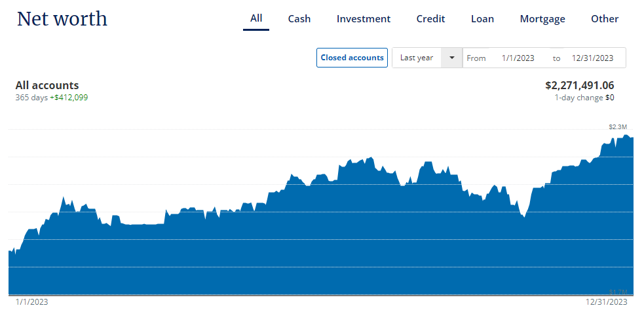Click the Closed accounts button
This screenshot has width=644, height=310.
click(352, 58)
